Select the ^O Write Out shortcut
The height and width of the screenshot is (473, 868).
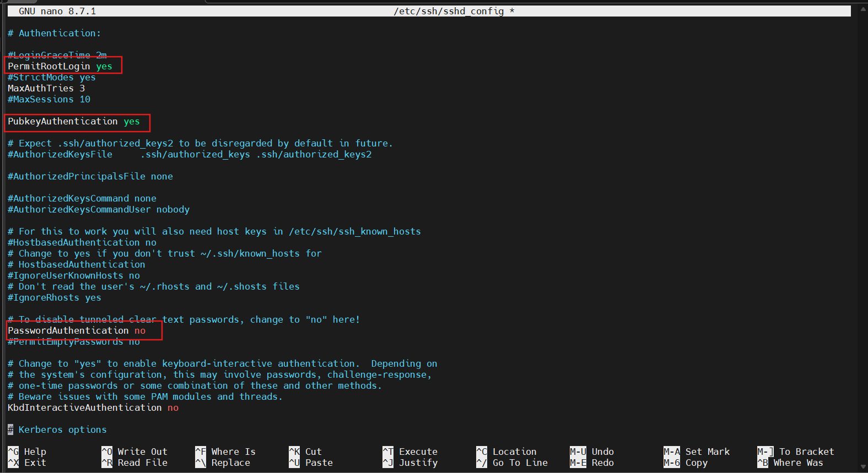(x=134, y=452)
